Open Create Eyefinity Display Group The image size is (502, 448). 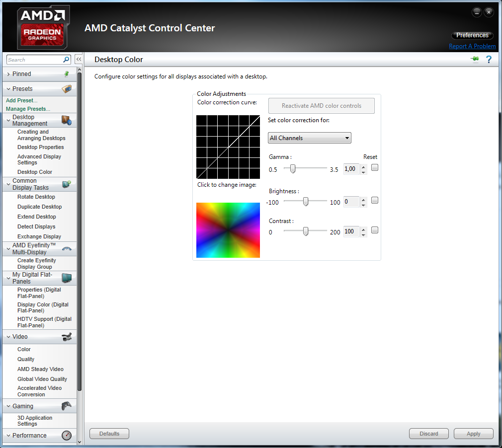[x=36, y=264]
